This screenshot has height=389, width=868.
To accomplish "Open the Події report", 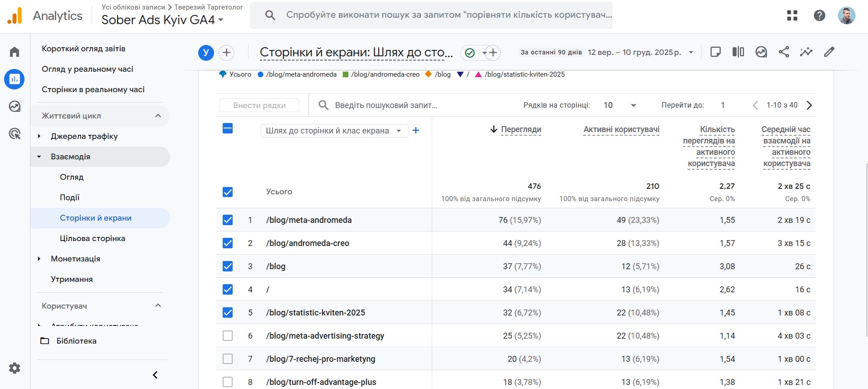I will point(69,197).
